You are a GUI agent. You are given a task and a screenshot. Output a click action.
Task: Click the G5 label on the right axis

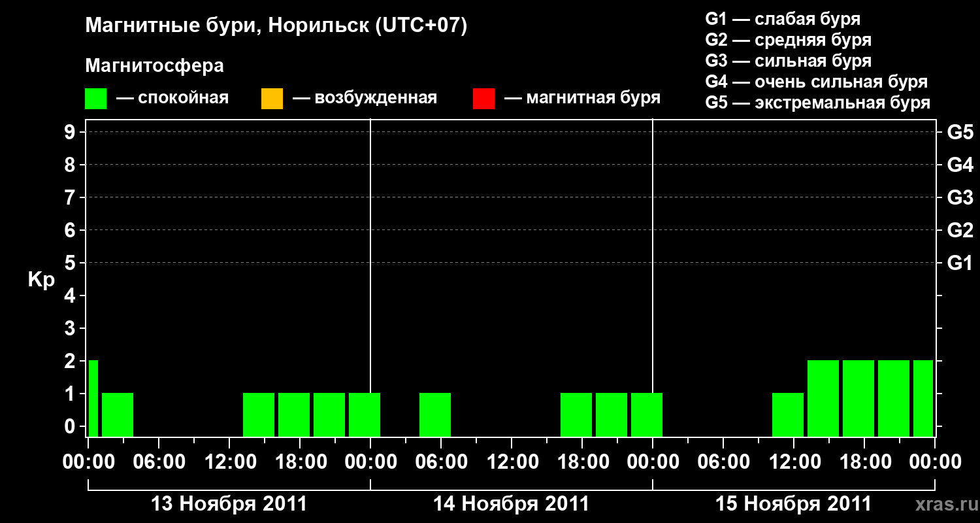click(x=960, y=133)
